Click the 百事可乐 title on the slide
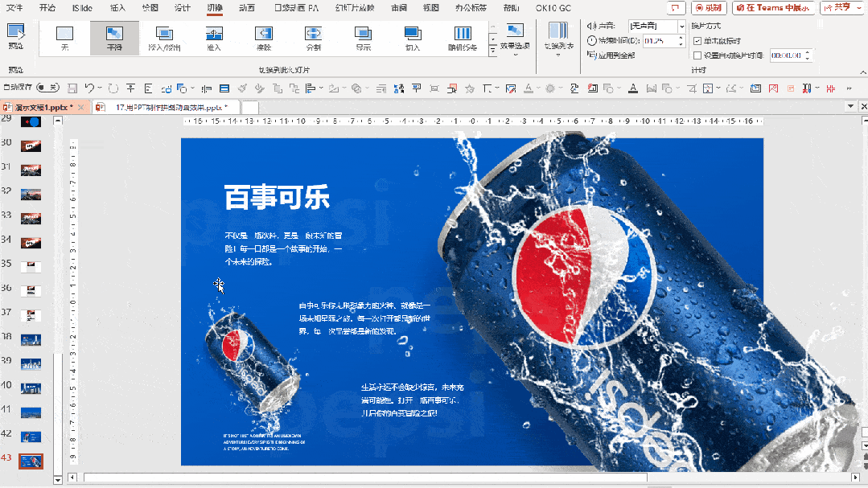Viewport: 868px width, 488px height. point(277,197)
